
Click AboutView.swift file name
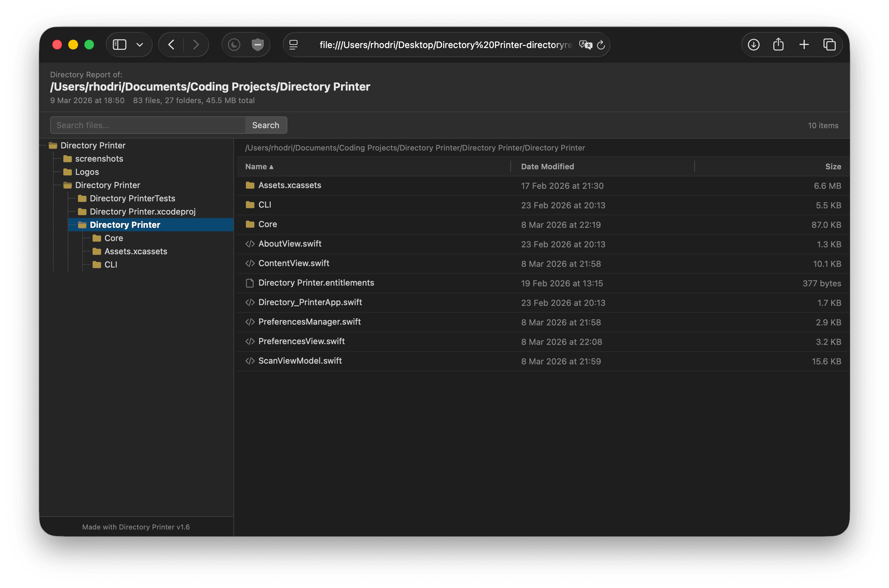coord(290,244)
